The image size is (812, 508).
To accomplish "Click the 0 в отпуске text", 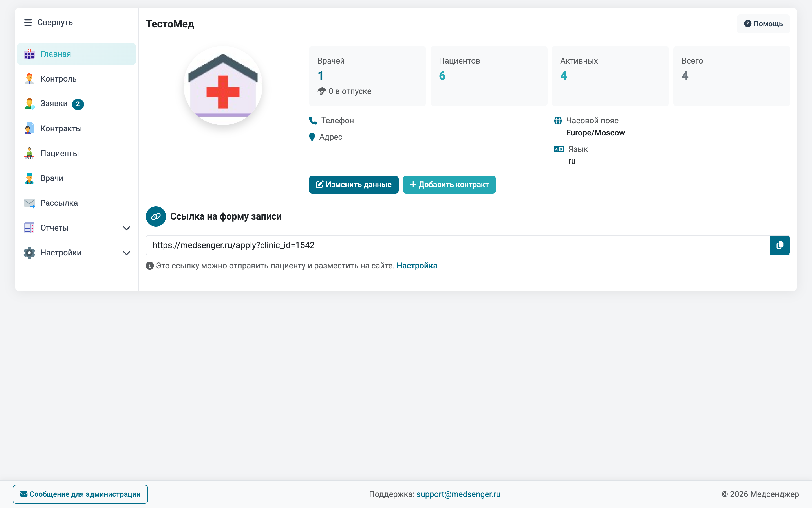I will coord(350,91).
